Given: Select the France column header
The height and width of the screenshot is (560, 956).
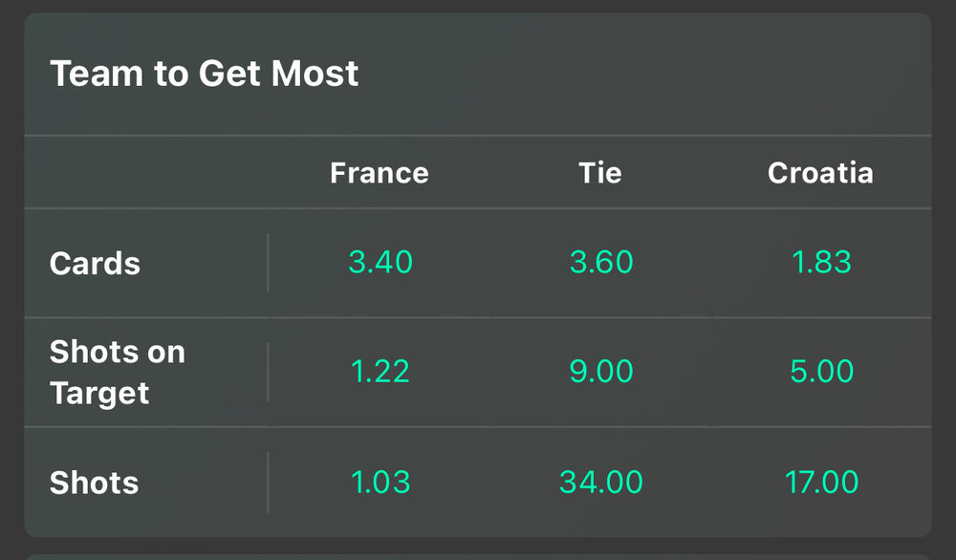Looking at the screenshot, I should [x=380, y=173].
